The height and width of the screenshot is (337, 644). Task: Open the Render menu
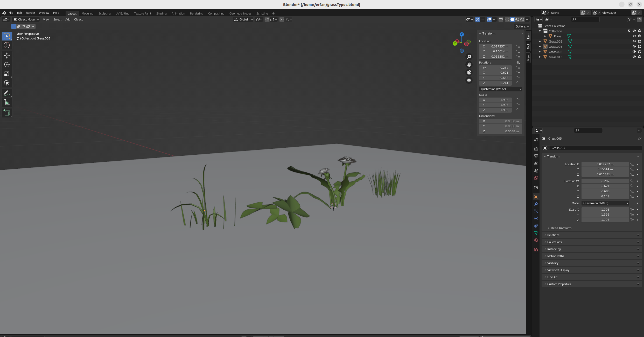30,13
